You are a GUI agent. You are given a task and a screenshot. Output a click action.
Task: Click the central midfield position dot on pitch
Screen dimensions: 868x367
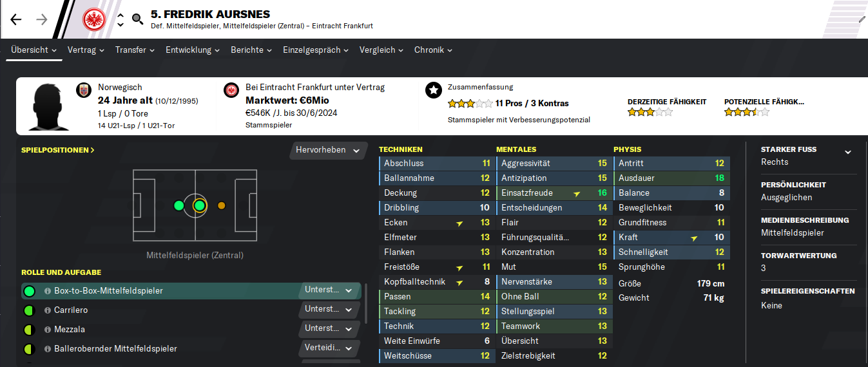pos(199,205)
